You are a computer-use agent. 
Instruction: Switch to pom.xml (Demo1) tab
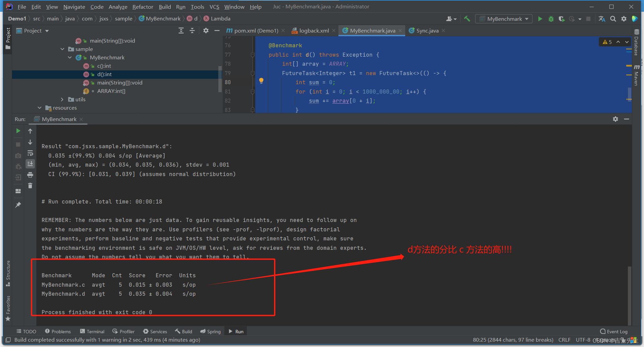click(x=256, y=31)
